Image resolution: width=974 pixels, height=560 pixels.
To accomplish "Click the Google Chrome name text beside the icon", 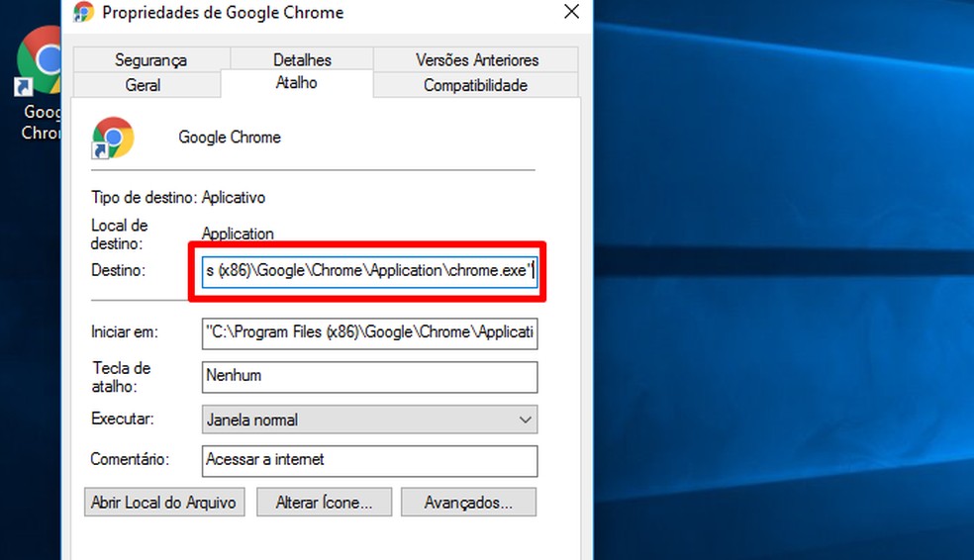I will point(230,138).
